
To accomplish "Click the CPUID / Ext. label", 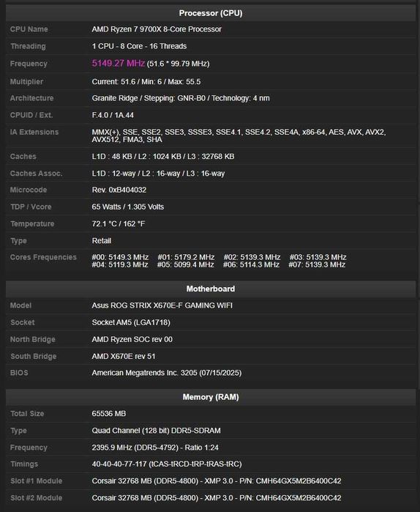I will 31,115.
